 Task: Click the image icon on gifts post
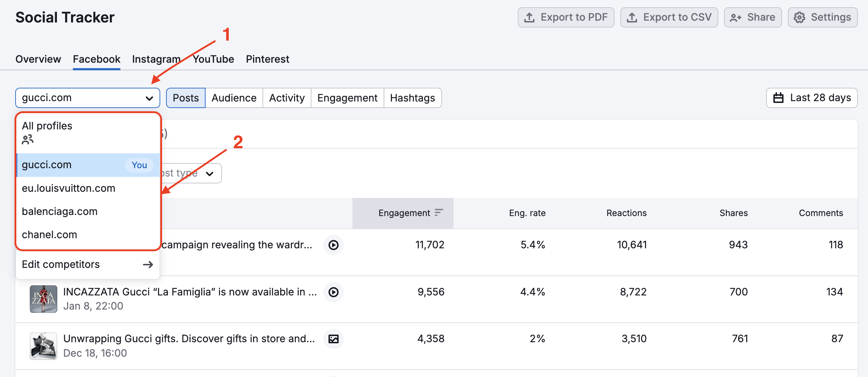tap(333, 339)
